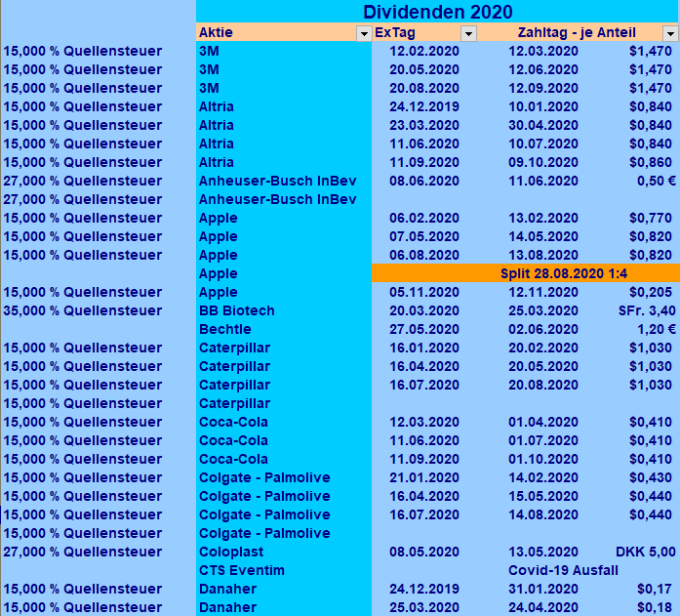
Task: Open the Aktie column filter dropdown
Action: [x=364, y=33]
